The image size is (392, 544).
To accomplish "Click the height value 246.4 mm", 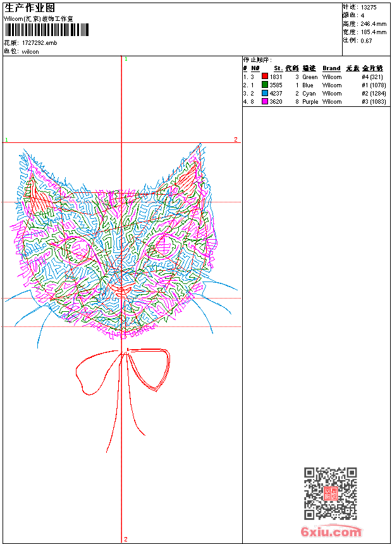I will (x=373, y=24).
